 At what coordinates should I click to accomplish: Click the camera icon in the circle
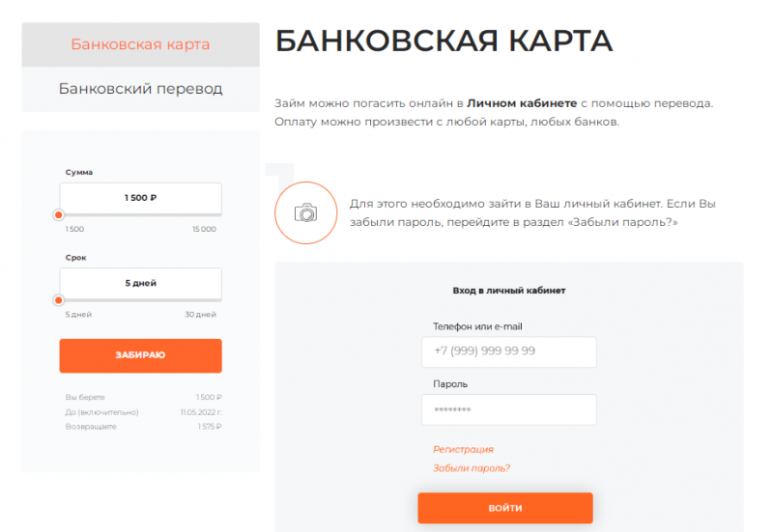pos(305,212)
